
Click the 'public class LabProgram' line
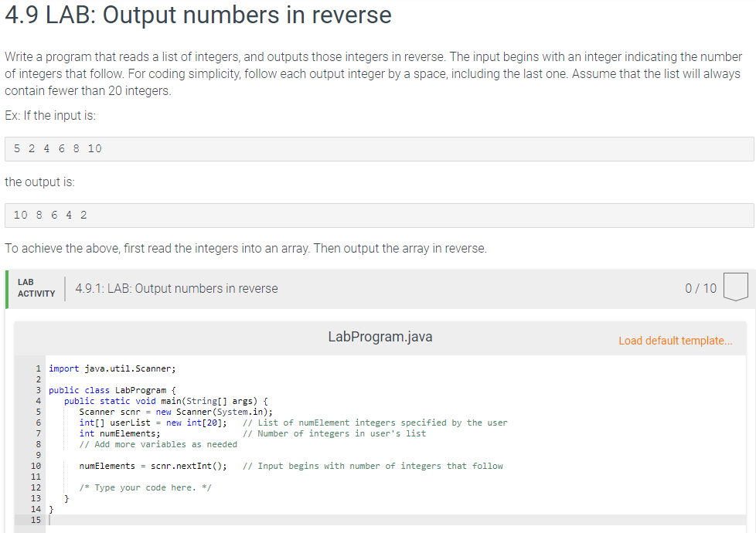[x=112, y=390]
